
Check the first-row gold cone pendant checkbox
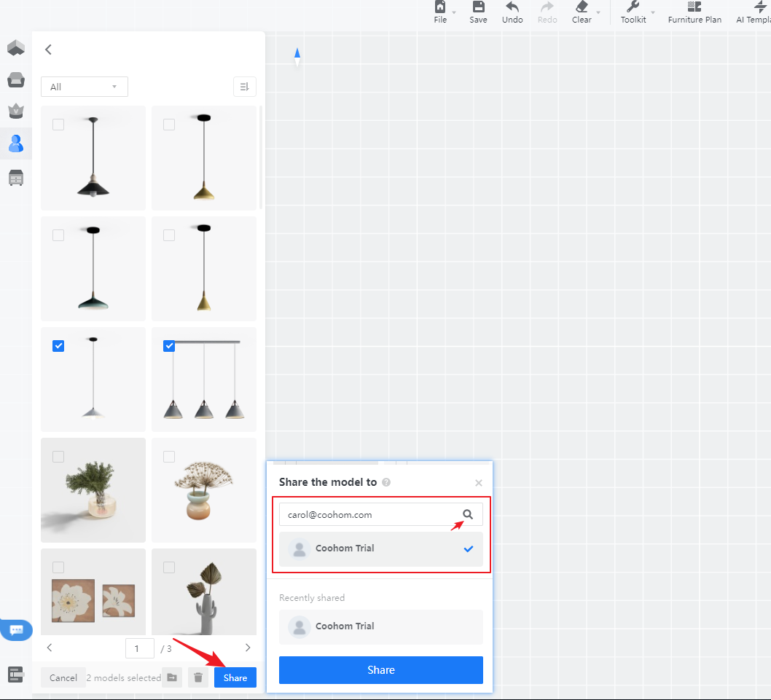click(168, 125)
